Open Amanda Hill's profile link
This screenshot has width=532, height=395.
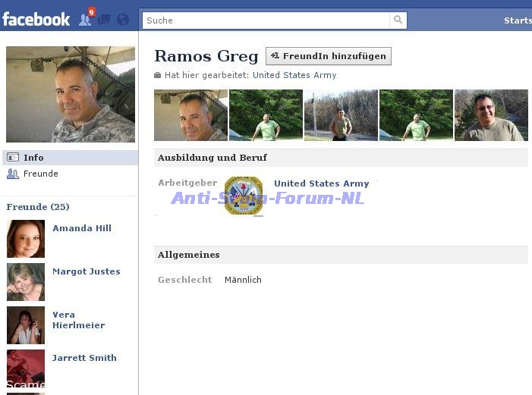coord(82,228)
